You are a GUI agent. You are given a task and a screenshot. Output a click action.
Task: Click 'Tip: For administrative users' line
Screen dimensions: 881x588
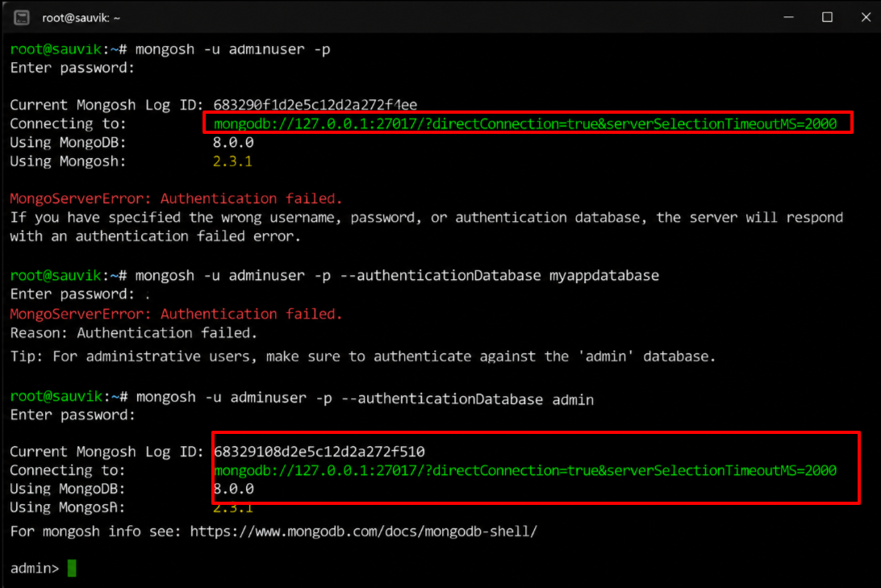tap(363, 357)
